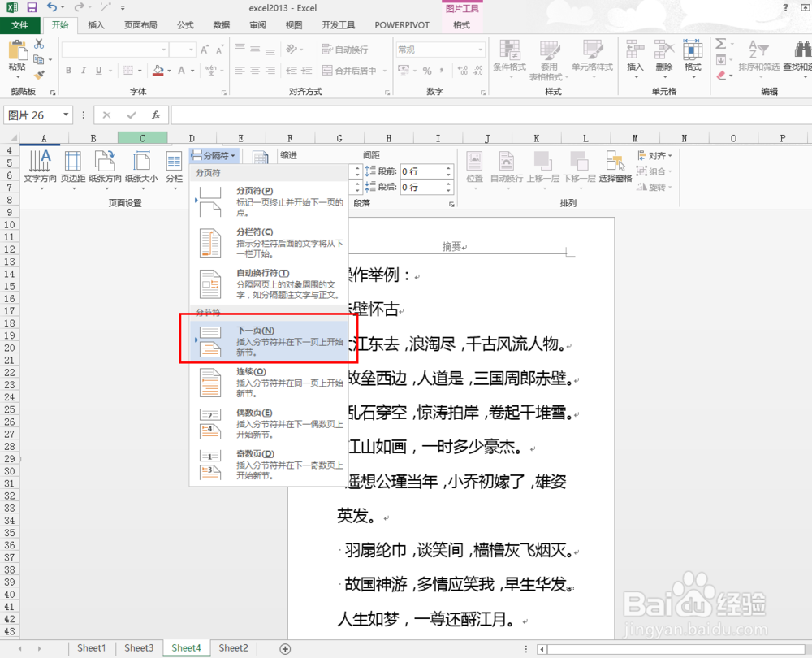Click the Undo arrow icon

coord(51,7)
